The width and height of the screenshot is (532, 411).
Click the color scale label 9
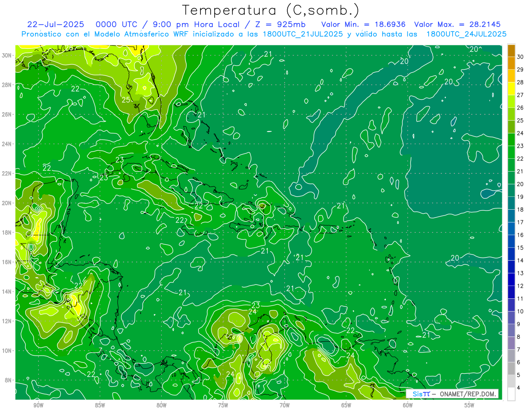pos(519,324)
